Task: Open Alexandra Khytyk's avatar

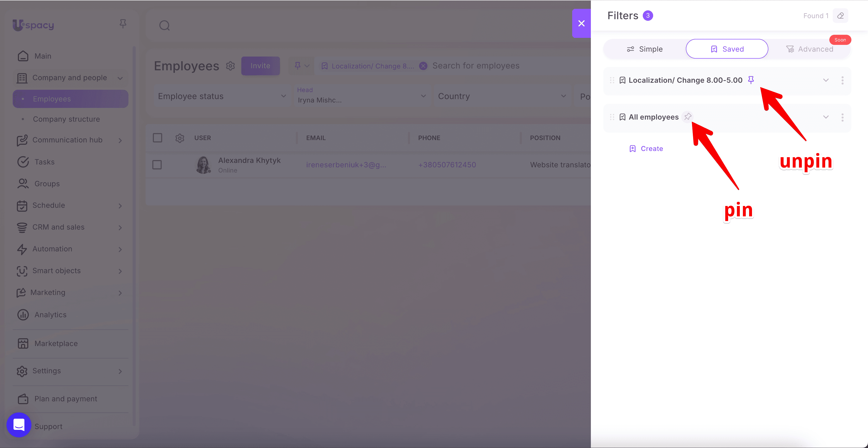Action: (203, 165)
